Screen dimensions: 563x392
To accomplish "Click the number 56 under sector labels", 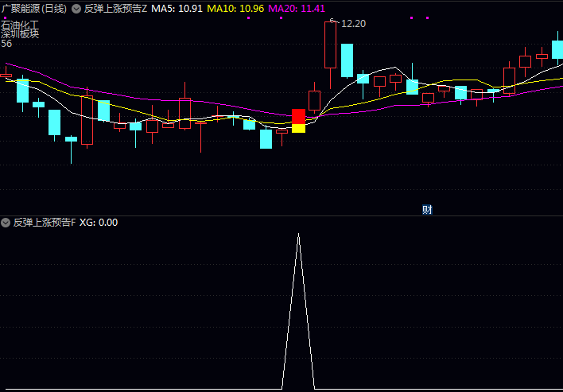I will (x=6, y=44).
